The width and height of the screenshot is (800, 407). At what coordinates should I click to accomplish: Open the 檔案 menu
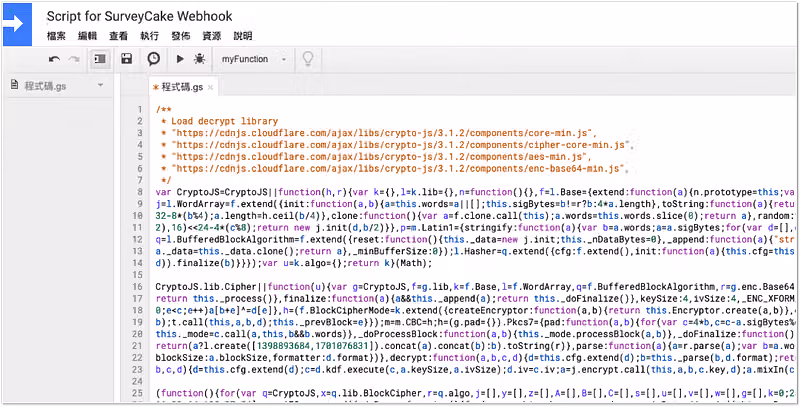[x=56, y=36]
